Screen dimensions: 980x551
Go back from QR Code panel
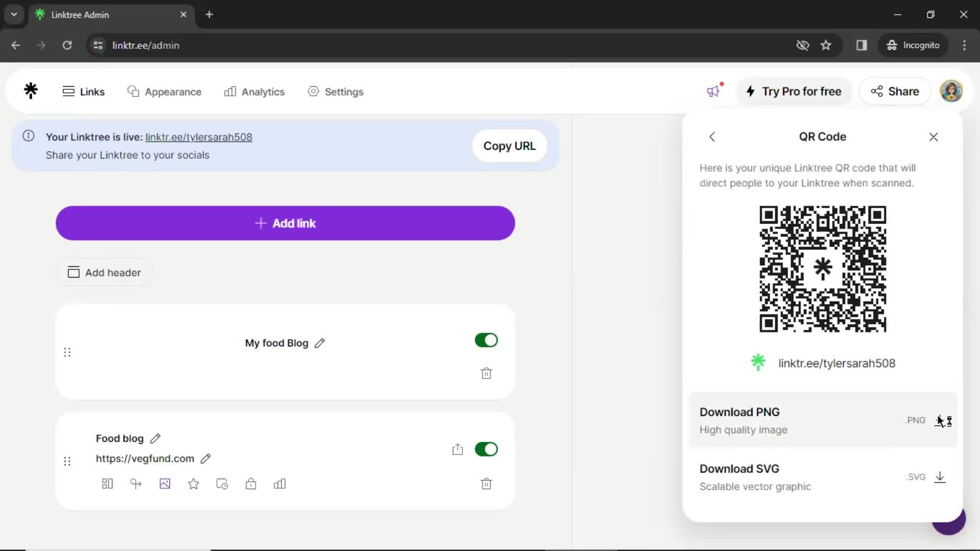712,137
